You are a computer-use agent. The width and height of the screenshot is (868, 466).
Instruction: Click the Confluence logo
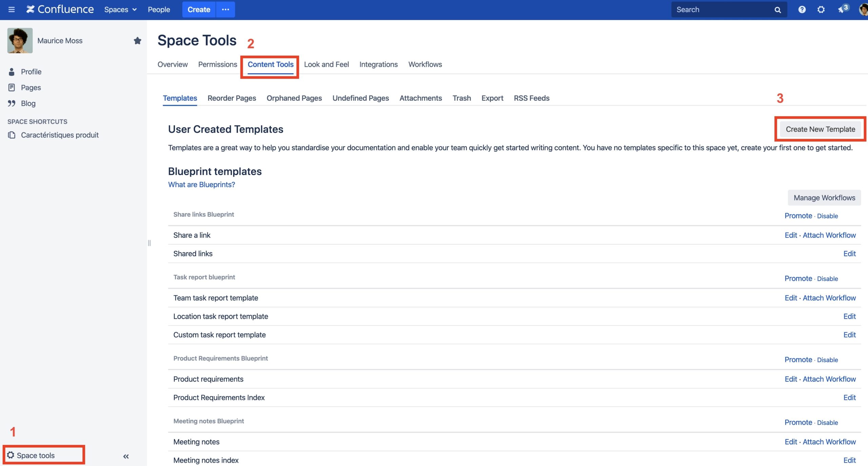click(x=60, y=9)
